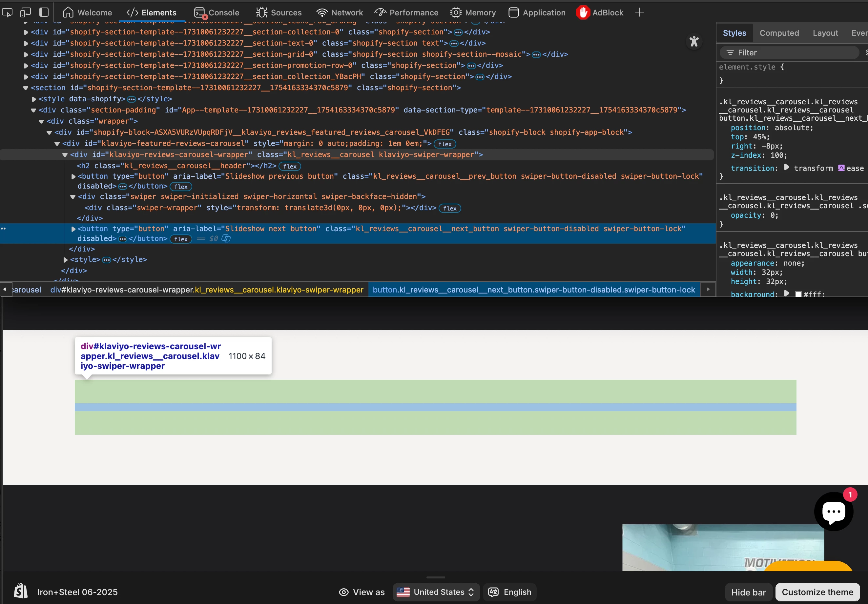This screenshot has height=604, width=868.
Task: Open the Application tab
Action: pos(537,12)
